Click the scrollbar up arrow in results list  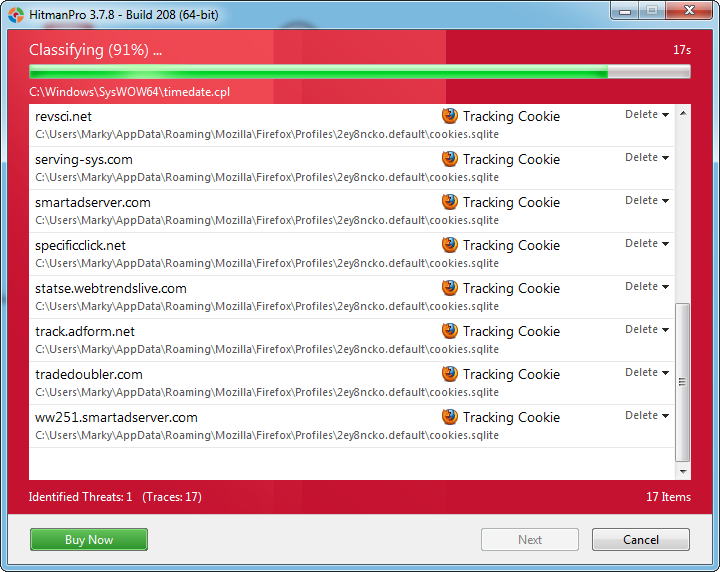click(683, 113)
